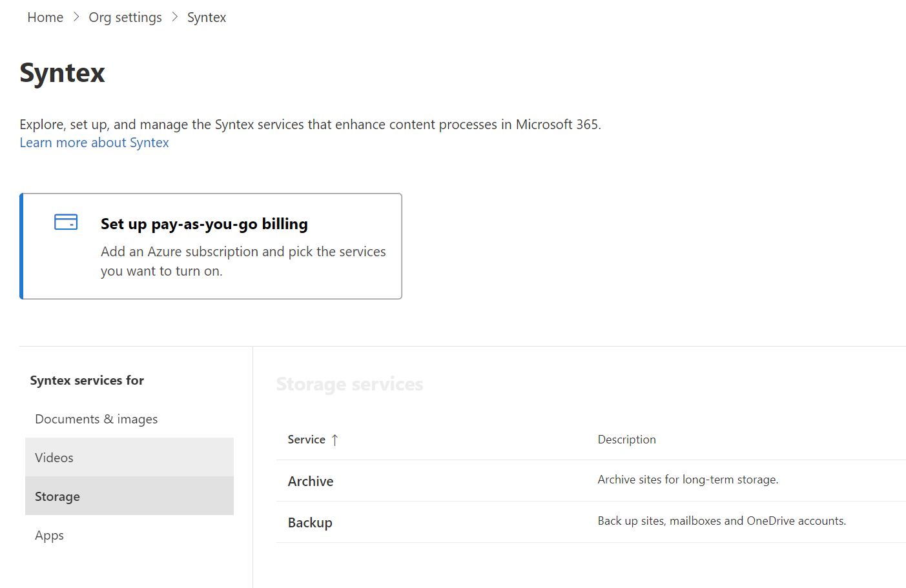
Task: Click 'Archive sites for long-term storage.' text
Action: 688,480
